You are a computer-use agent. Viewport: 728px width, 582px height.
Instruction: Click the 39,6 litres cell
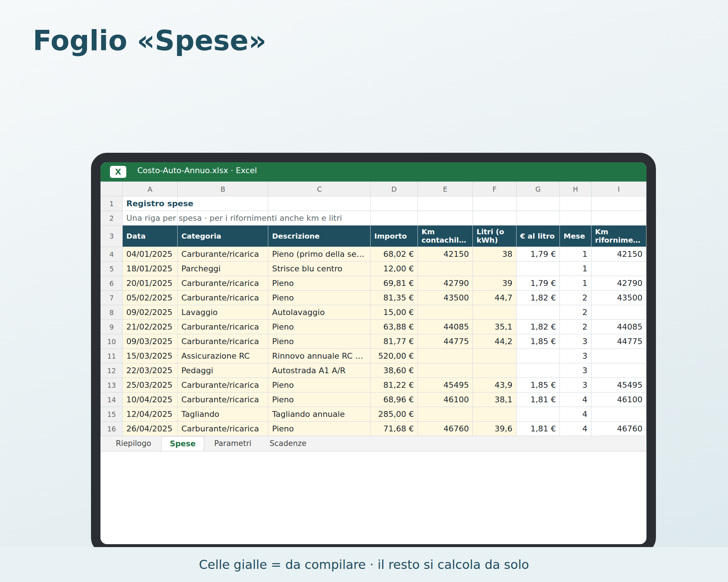(494, 429)
